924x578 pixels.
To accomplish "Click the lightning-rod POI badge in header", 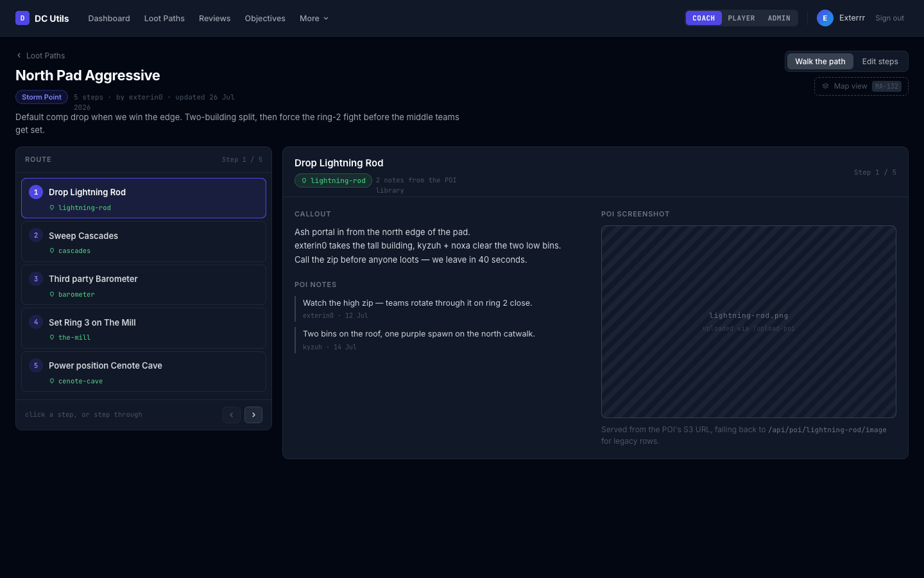I will [x=333, y=180].
